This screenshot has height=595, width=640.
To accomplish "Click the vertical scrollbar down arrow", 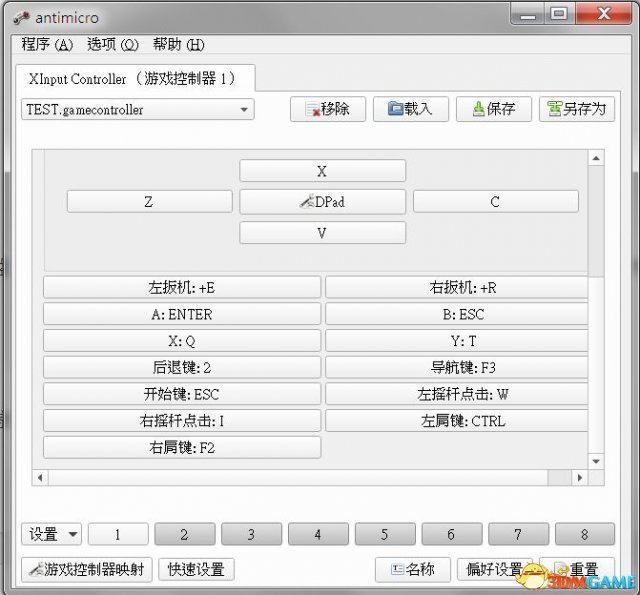I will click(x=596, y=462).
